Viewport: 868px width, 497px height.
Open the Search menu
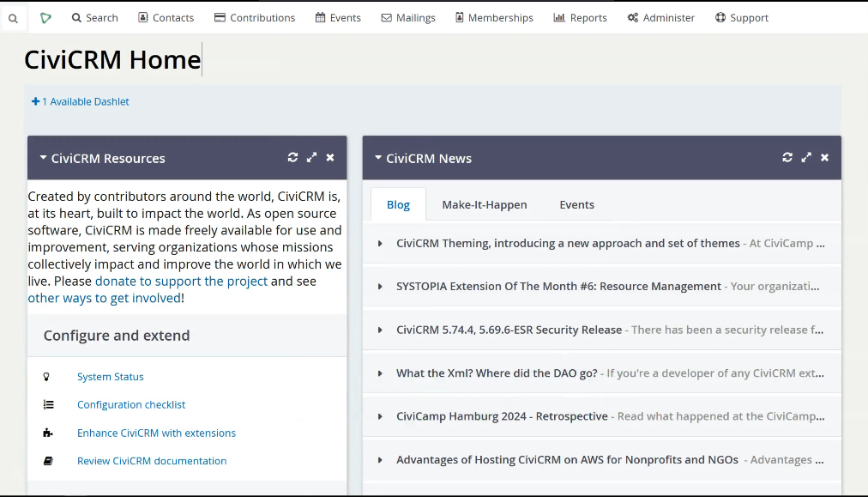click(94, 18)
